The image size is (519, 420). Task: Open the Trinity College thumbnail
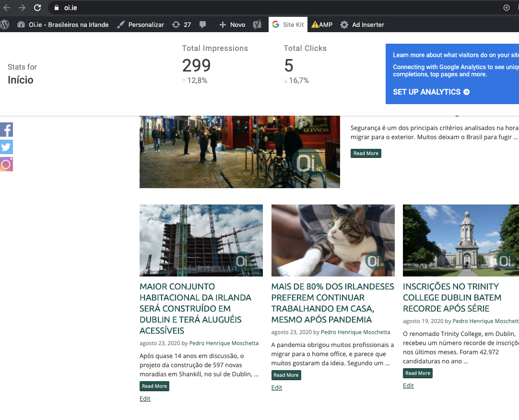click(x=461, y=240)
